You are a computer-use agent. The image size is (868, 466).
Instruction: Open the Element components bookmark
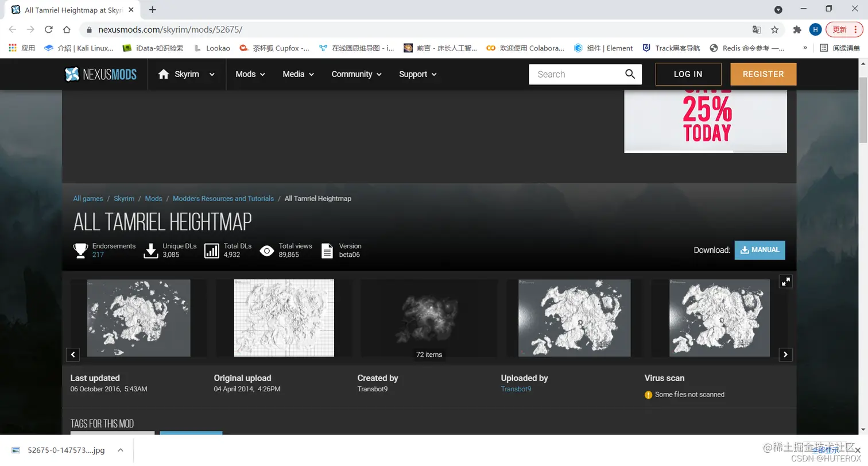(x=603, y=48)
